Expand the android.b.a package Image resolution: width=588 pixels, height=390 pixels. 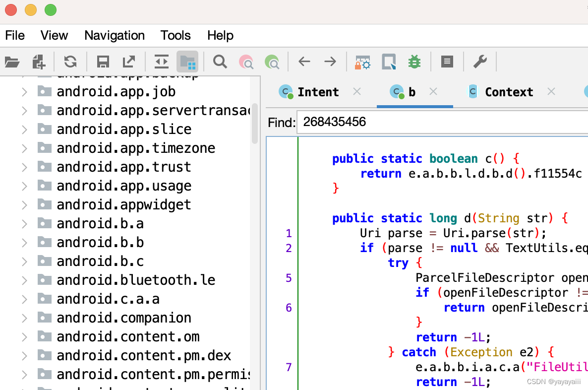pos(24,224)
